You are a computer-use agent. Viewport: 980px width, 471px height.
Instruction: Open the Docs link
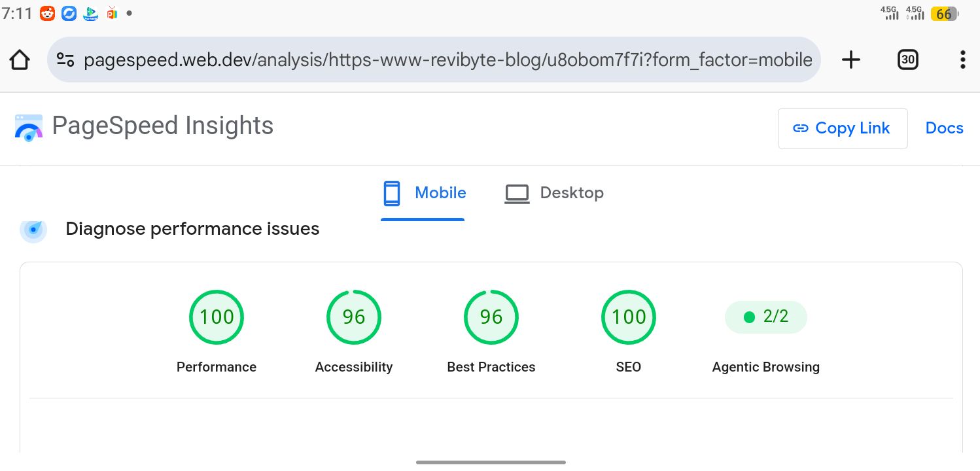pos(944,128)
